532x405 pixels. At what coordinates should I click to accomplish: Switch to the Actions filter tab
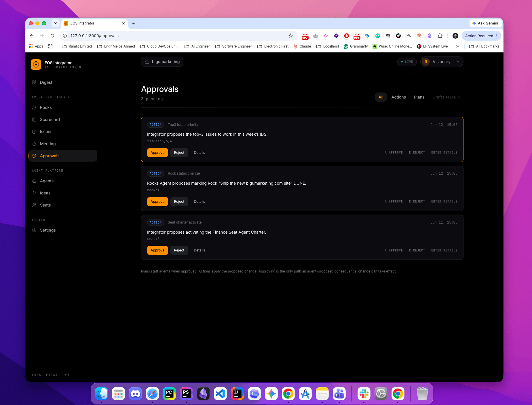click(398, 97)
